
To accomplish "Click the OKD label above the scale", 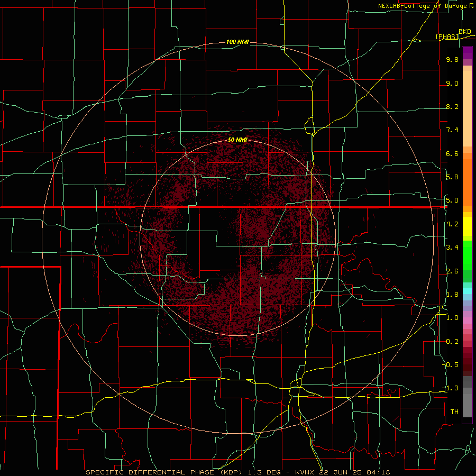I will pos(465,31).
